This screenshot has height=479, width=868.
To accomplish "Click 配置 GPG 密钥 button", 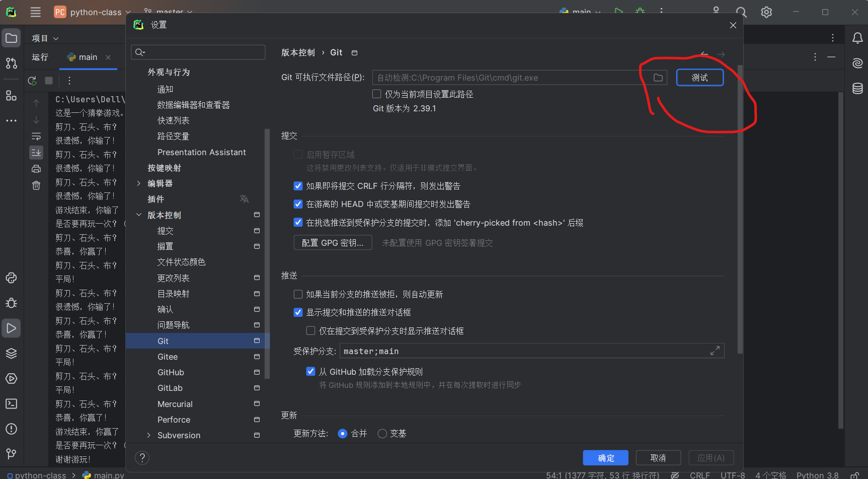I will (333, 243).
